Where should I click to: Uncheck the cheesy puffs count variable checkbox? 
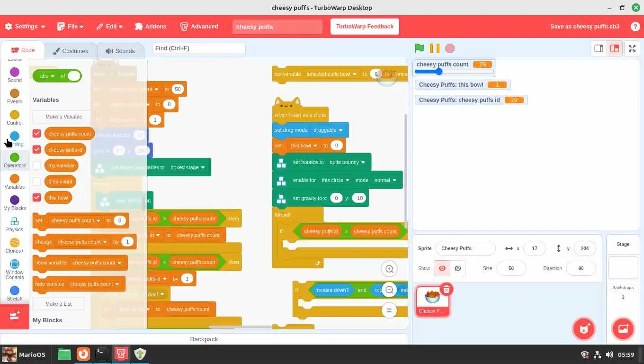[37, 134]
